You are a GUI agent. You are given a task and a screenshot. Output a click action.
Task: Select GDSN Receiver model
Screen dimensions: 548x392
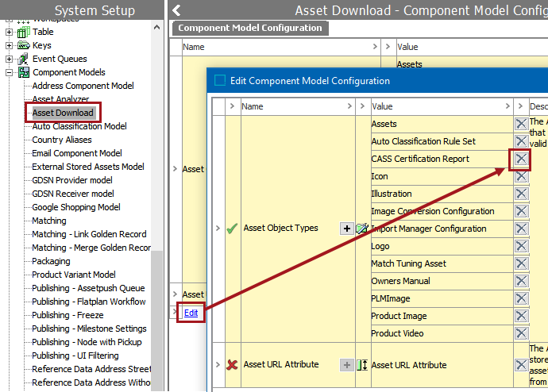(x=73, y=194)
